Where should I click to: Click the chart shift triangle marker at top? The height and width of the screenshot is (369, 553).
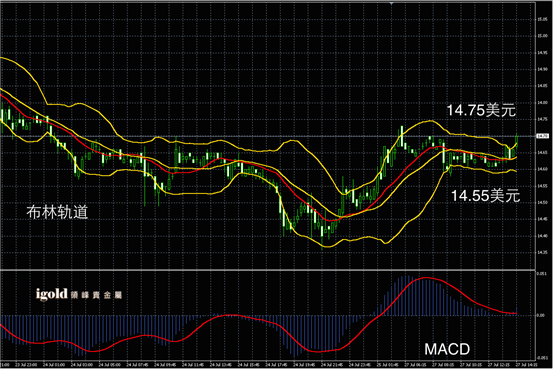[x=391, y=4]
